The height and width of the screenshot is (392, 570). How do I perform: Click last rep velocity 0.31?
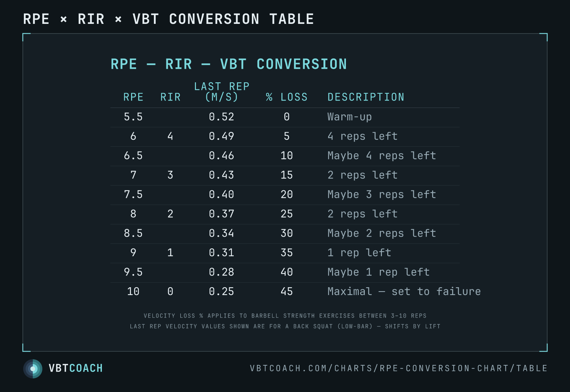tap(222, 253)
